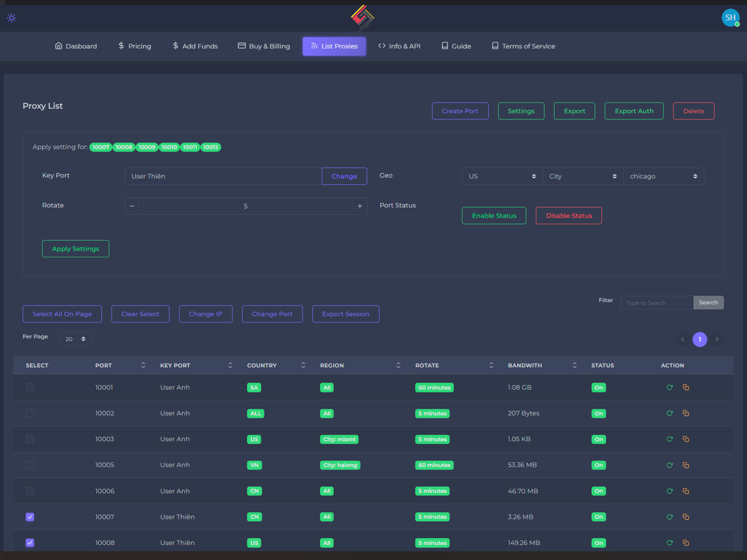
Task: Click the refresh icon for port 10006
Action: tap(670, 491)
